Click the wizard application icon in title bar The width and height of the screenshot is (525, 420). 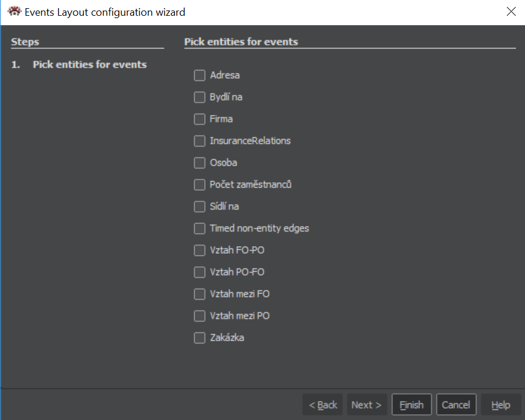coord(14,12)
